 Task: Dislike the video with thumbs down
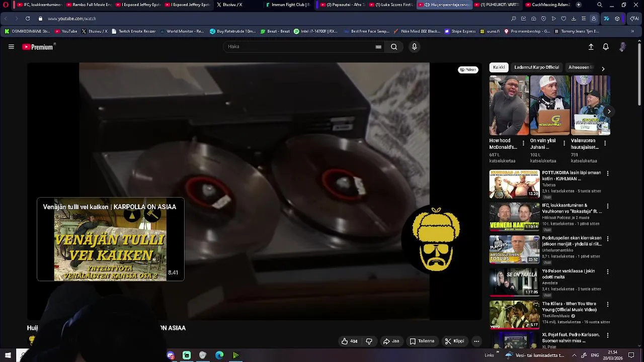(369, 341)
